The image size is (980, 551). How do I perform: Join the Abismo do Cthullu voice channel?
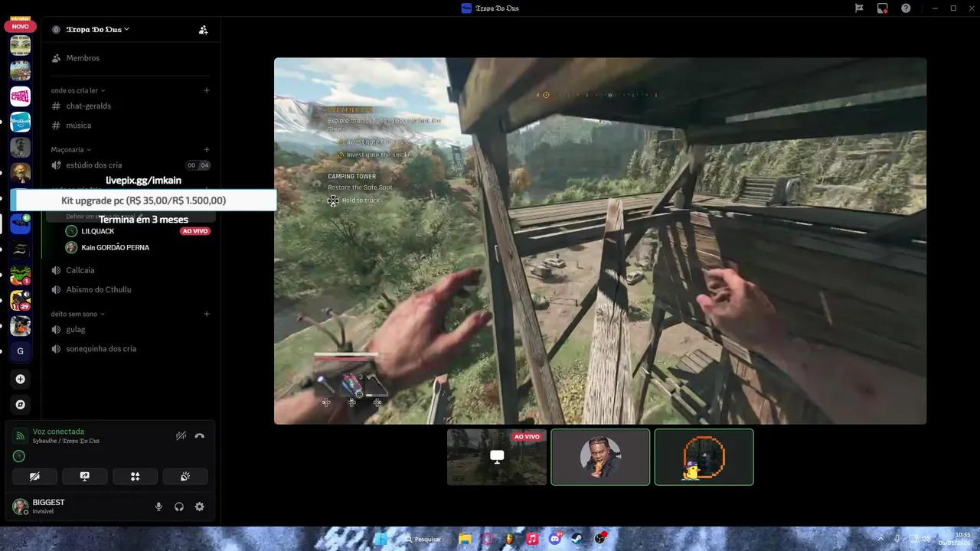(131, 289)
